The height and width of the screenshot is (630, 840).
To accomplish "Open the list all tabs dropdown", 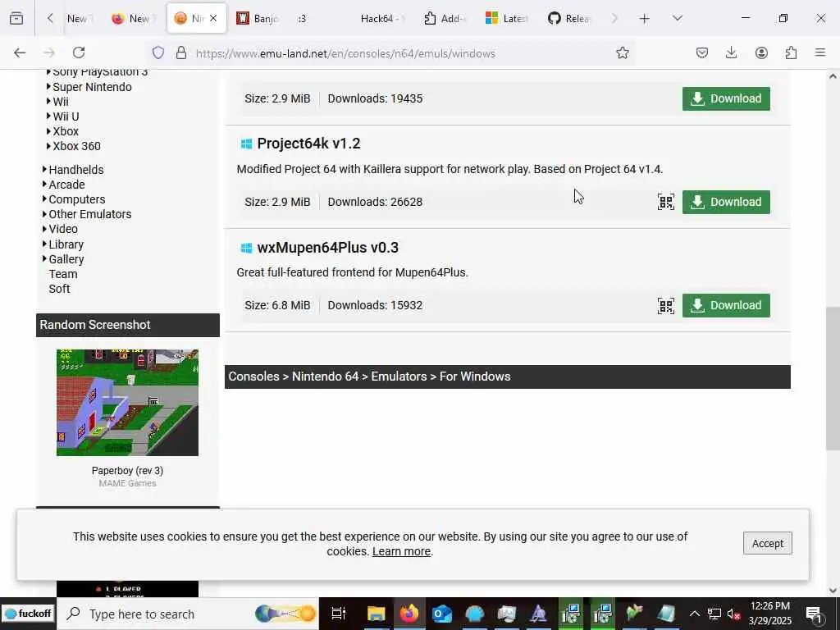I will (677, 19).
